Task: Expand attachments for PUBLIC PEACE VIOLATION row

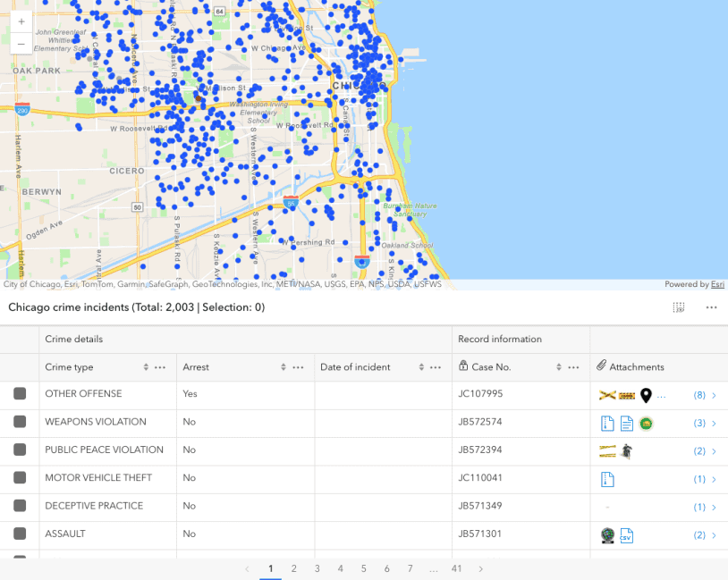Action: (714, 451)
